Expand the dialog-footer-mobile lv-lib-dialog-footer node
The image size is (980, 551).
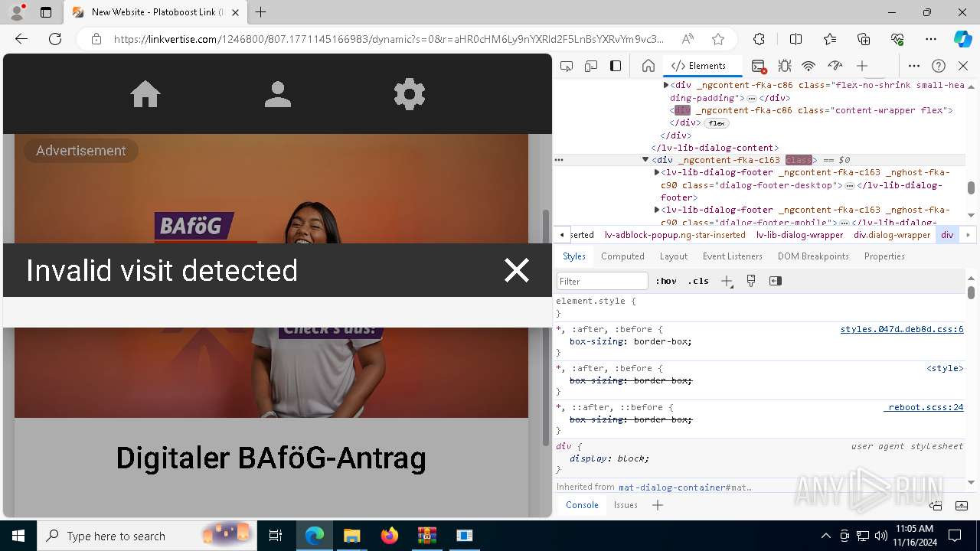[x=657, y=210]
